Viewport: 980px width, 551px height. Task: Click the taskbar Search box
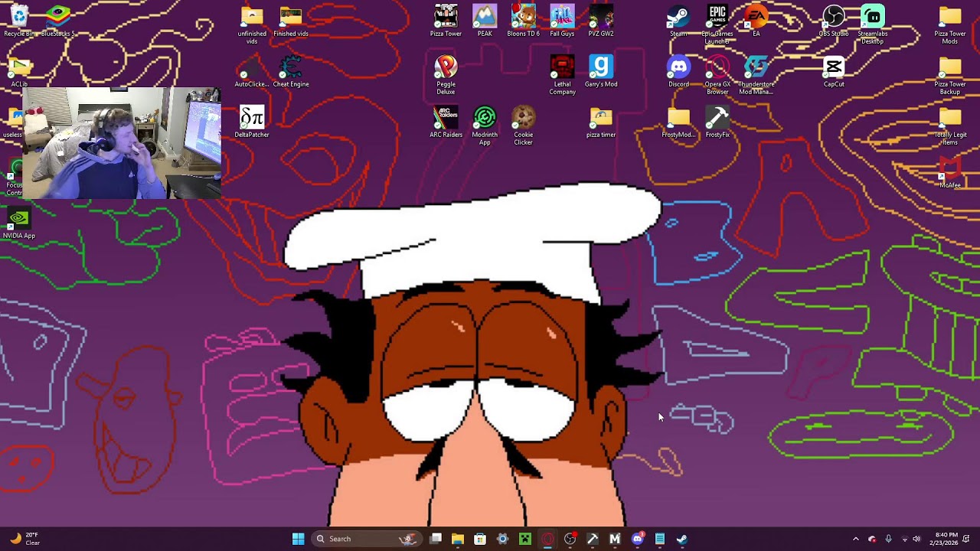click(x=366, y=539)
